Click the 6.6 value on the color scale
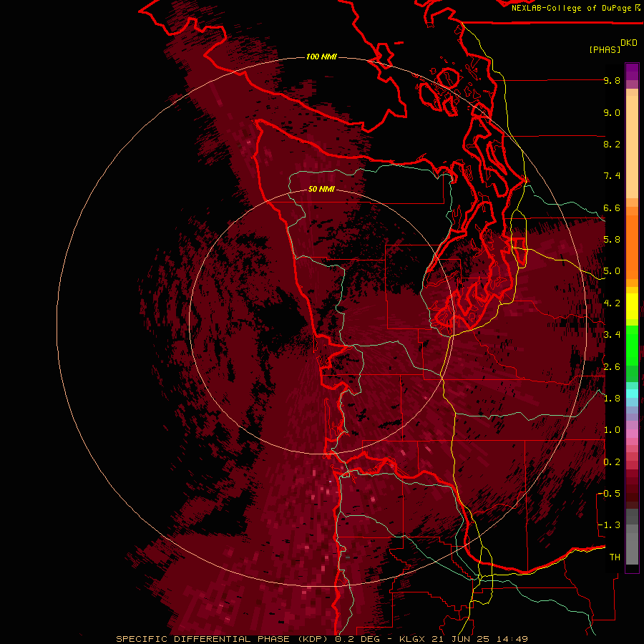The image size is (644, 644). pos(612,208)
